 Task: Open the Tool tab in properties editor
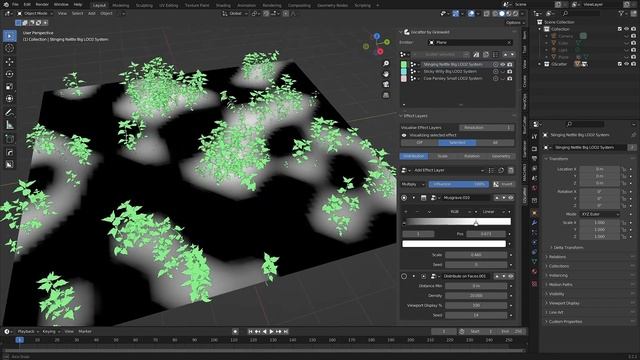pos(534,136)
